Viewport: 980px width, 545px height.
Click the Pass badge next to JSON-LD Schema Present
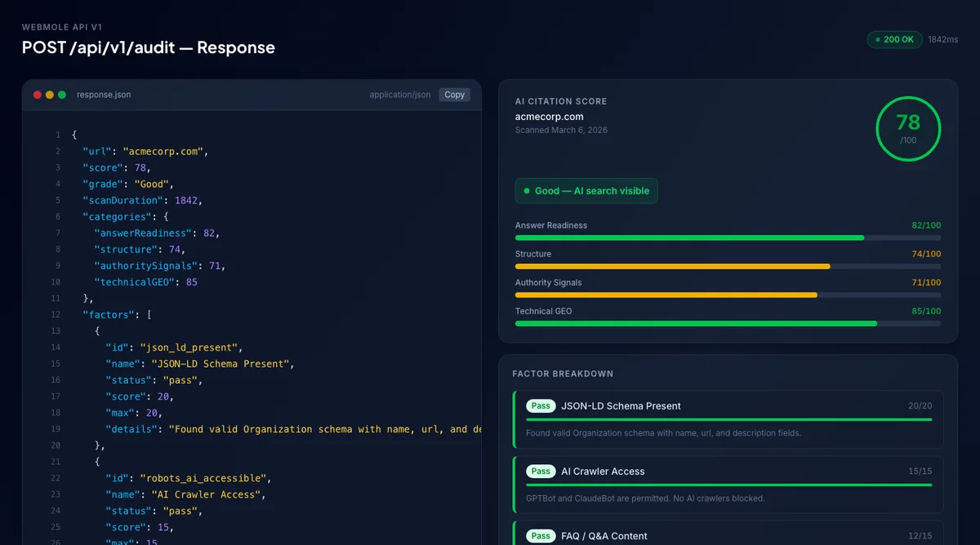tap(541, 405)
